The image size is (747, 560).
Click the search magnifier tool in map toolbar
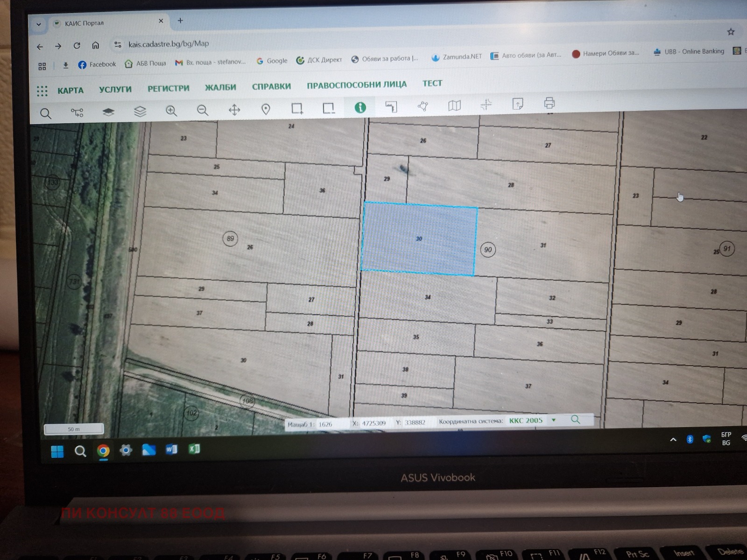click(45, 113)
